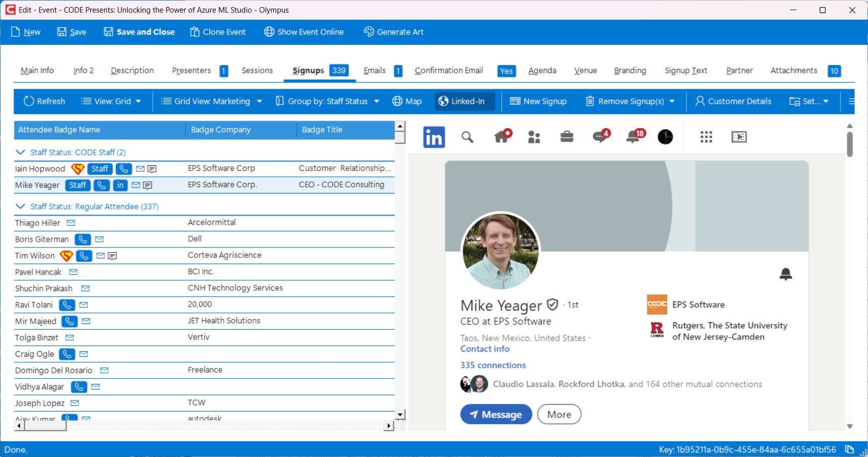
Task: Collapse the Regular Attendee (337) group
Action: [x=20, y=207]
